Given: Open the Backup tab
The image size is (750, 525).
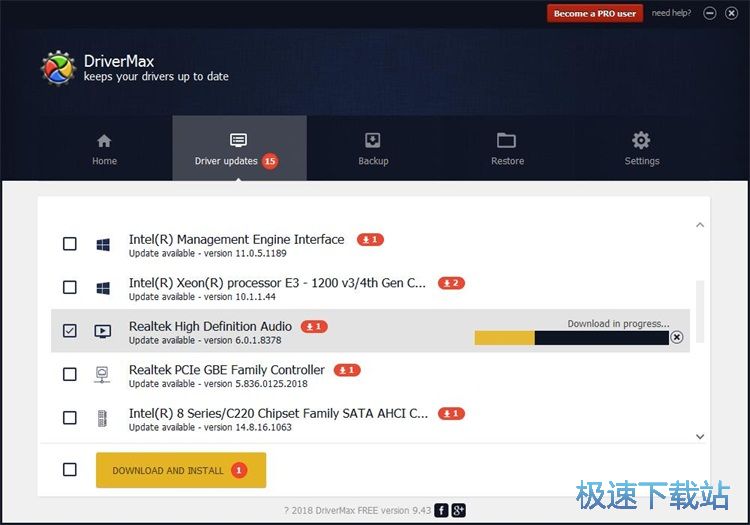Looking at the screenshot, I should [373, 149].
